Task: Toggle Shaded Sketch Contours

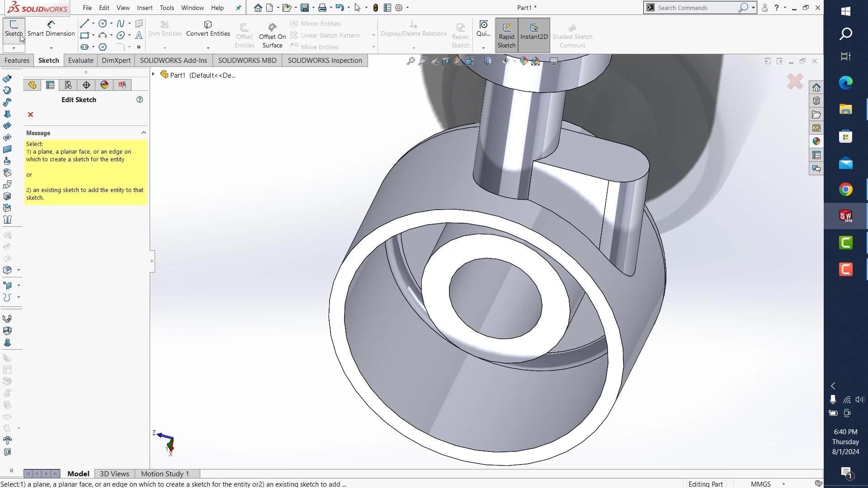Action: point(572,35)
